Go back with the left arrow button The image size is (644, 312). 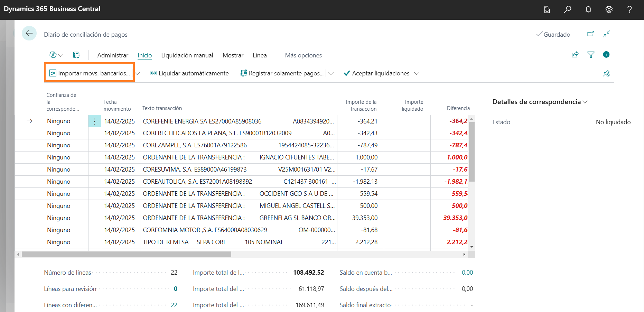tap(29, 34)
